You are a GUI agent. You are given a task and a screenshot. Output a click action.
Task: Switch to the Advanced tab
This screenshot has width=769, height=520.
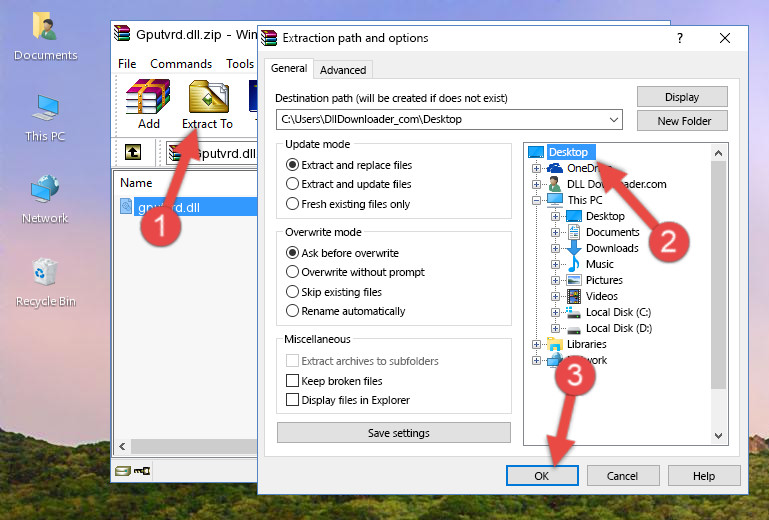point(343,70)
